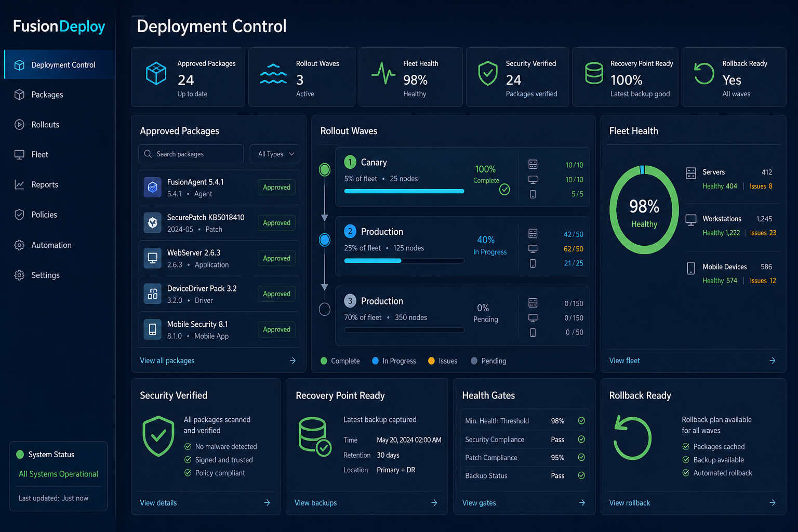Open the View backups link
The width and height of the screenshot is (798, 532).
pyautogui.click(x=315, y=503)
